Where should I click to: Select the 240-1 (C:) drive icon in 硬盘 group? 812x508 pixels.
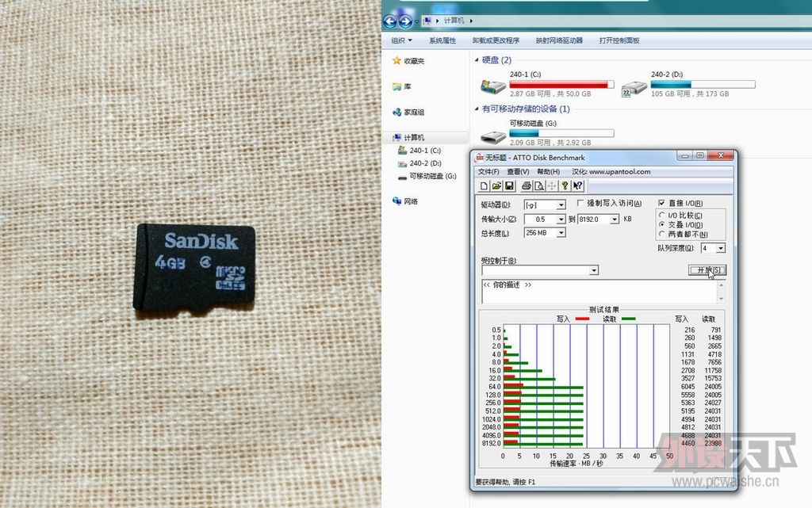(x=493, y=86)
